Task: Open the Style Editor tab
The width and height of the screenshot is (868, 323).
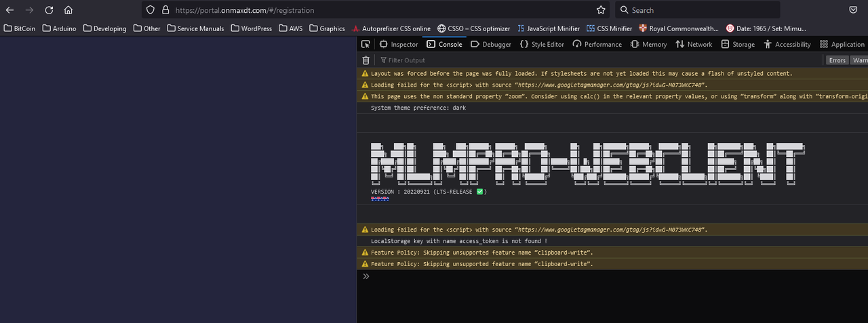Action: (x=542, y=44)
